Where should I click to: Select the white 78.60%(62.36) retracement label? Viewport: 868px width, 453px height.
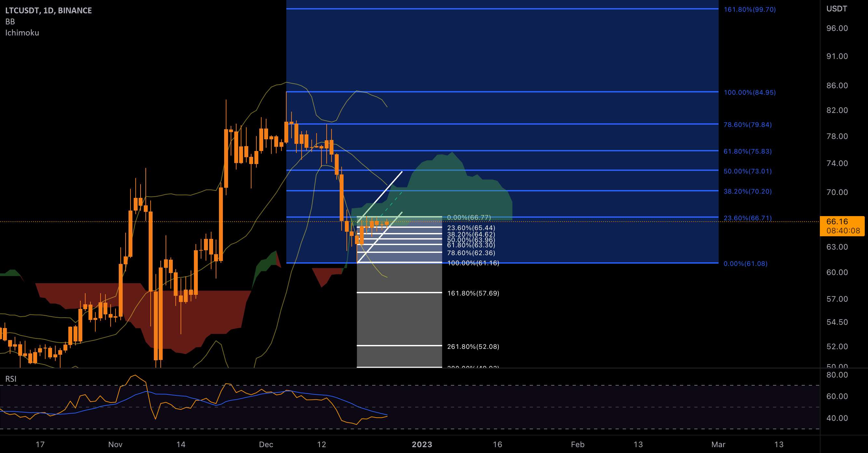471,253
